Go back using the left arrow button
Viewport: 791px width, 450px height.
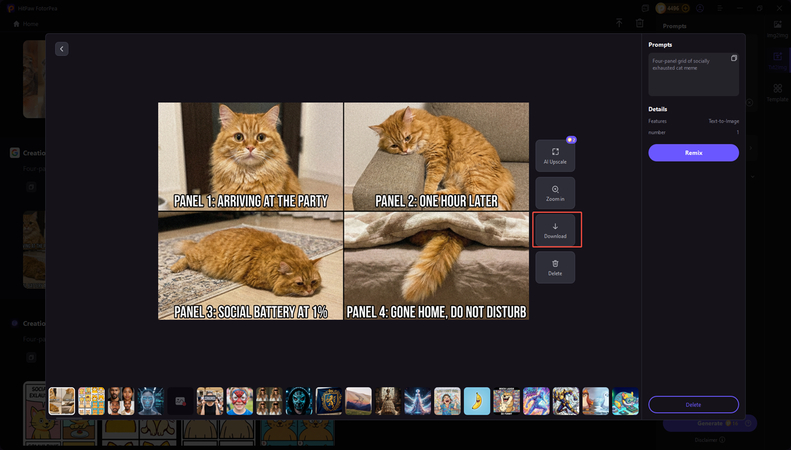pos(62,49)
